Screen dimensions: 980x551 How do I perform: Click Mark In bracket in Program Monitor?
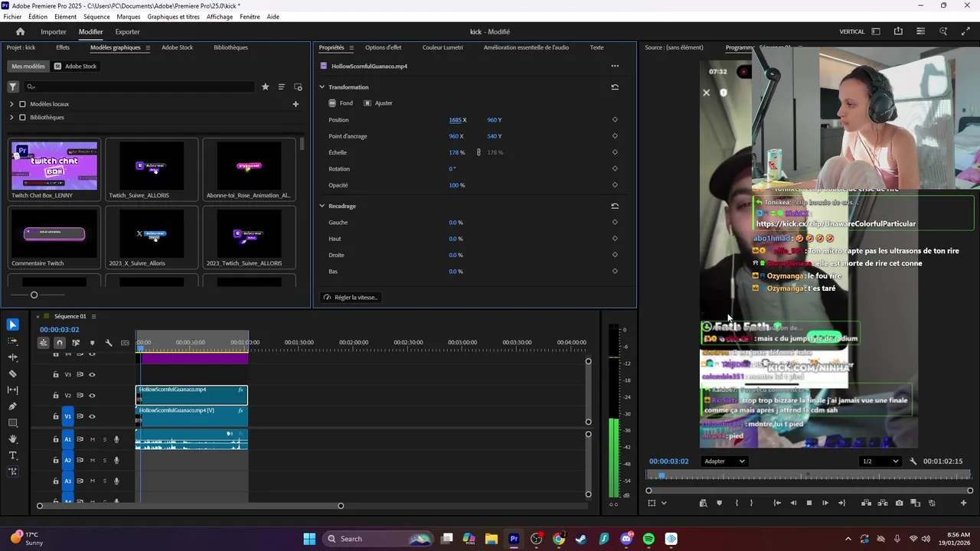pos(737,503)
